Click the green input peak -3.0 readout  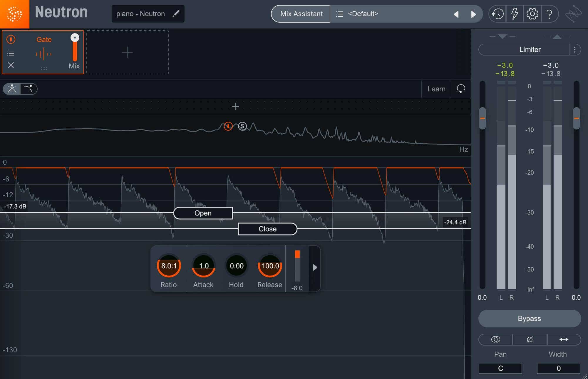(x=505, y=65)
